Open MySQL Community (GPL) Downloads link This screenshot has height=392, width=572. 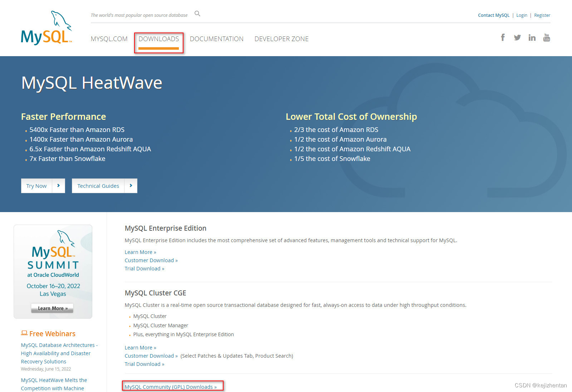171,387
